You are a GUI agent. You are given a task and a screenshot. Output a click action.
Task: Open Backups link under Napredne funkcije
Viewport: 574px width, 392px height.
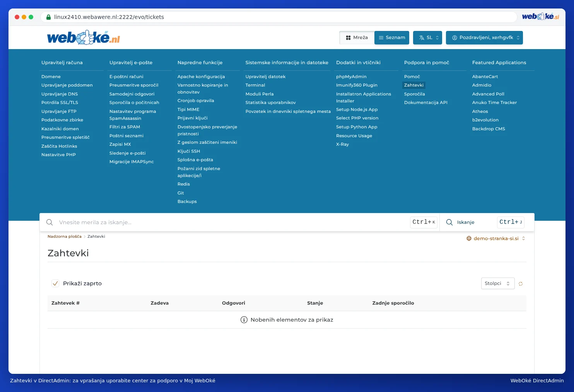click(187, 201)
